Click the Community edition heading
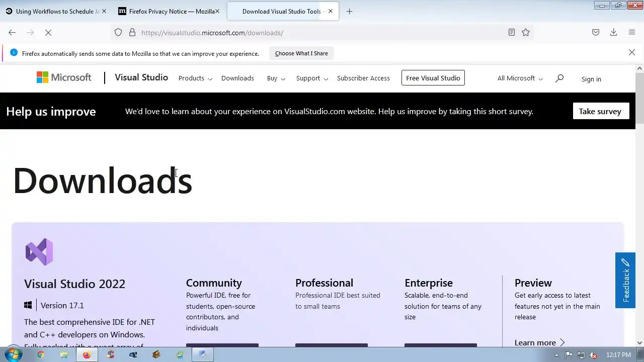The width and height of the screenshot is (644, 362). click(214, 283)
